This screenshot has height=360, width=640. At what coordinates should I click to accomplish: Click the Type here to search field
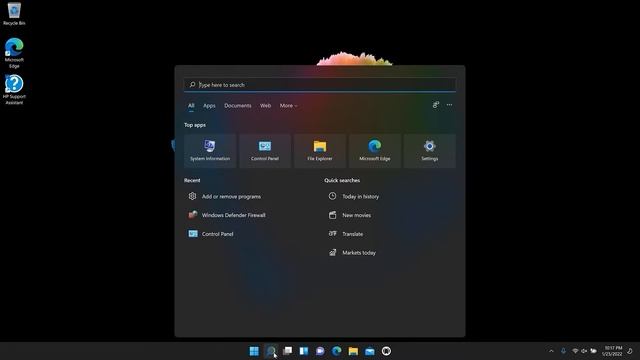tap(320, 85)
